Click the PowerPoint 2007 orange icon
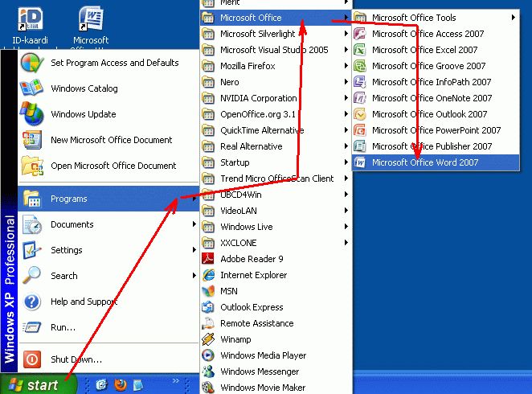The image size is (532, 394). coord(360,130)
